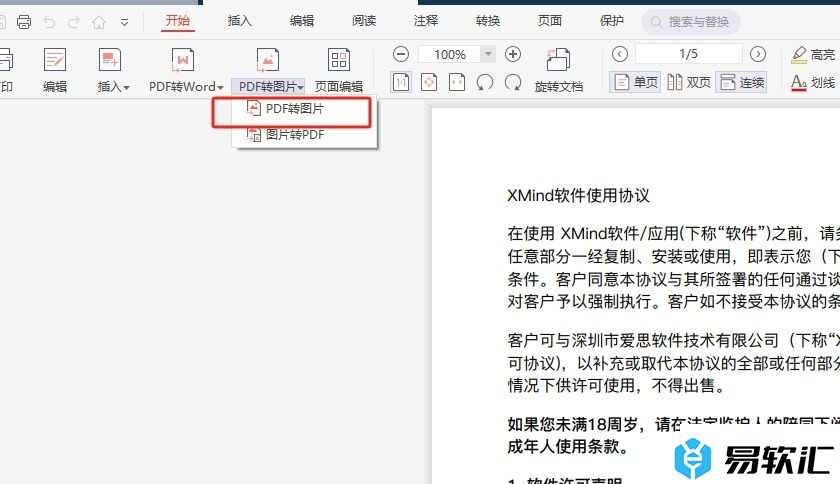Go to the previous page
The image size is (840, 484).
pyautogui.click(x=619, y=54)
